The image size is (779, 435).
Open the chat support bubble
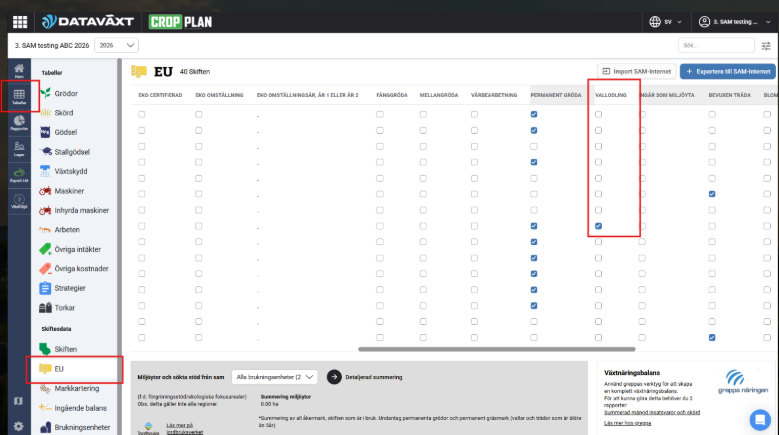(x=759, y=418)
